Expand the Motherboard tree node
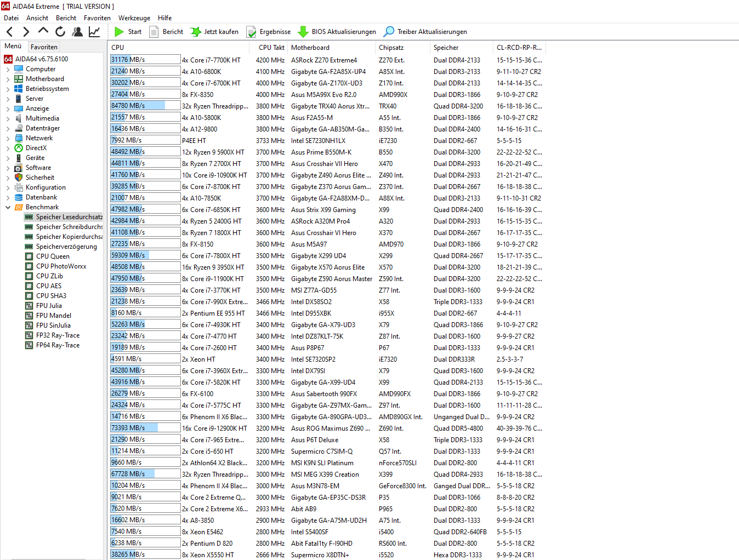 pyautogui.click(x=8, y=79)
